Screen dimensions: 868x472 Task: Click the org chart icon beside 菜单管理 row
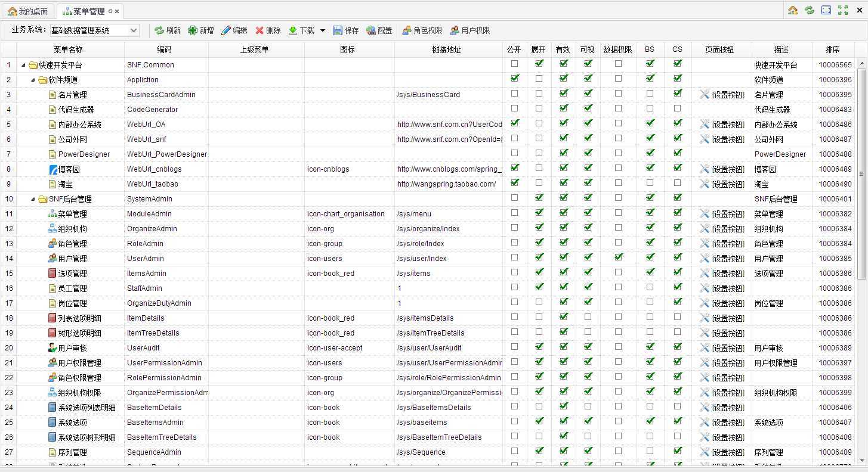point(52,213)
